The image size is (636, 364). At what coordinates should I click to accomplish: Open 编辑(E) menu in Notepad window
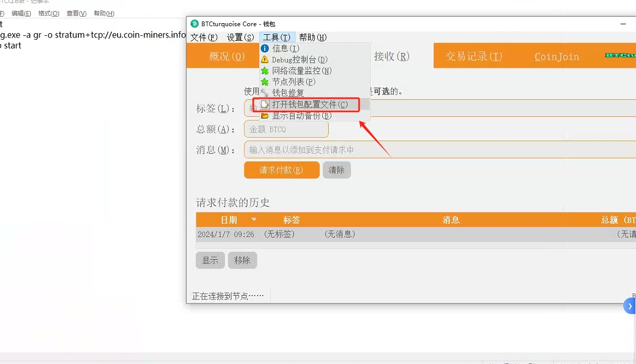tap(21, 13)
